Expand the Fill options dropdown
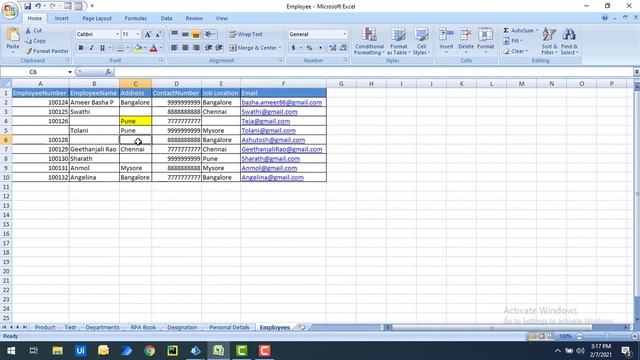Image resolution: width=640 pixels, height=360 pixels. 522,41
